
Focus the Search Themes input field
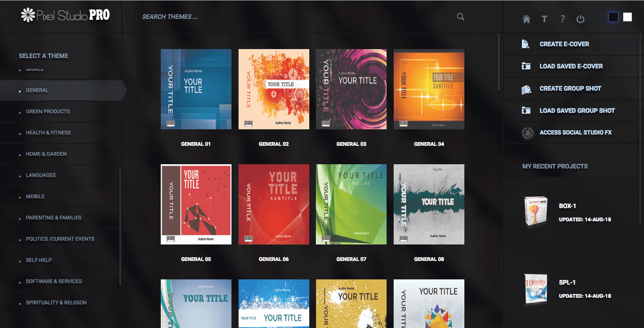[297, 17]
